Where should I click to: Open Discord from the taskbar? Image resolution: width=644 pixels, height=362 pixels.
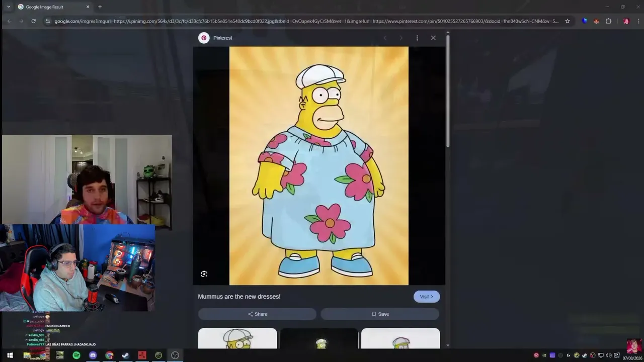click(93, 355)
